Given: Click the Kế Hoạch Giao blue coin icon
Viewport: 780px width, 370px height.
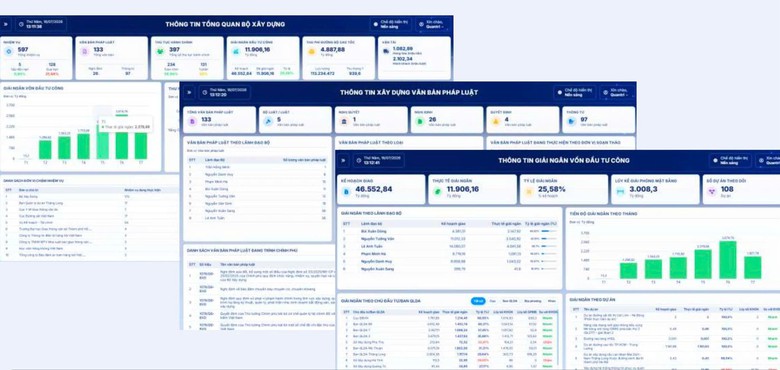Looking at the screenshot, I should pos(347,191).
